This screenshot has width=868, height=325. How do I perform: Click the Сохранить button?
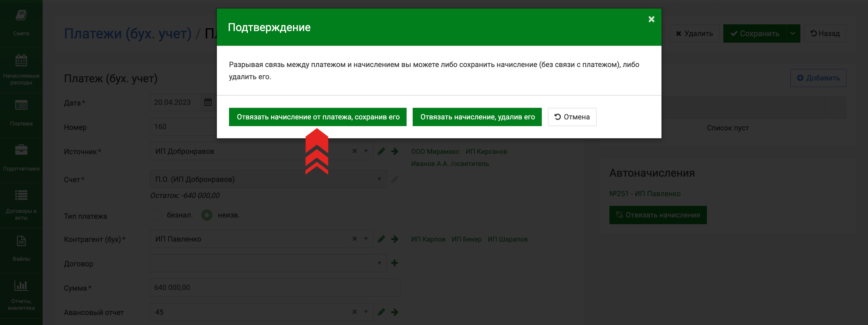point(754,34)
